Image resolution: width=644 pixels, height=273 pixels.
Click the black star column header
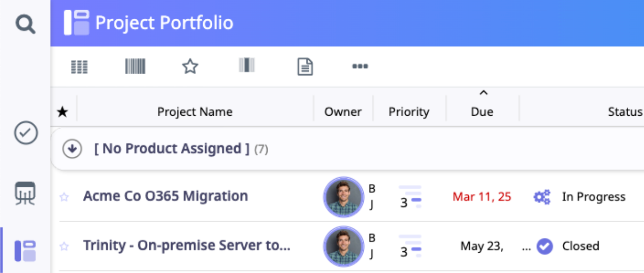pos(62,112)
